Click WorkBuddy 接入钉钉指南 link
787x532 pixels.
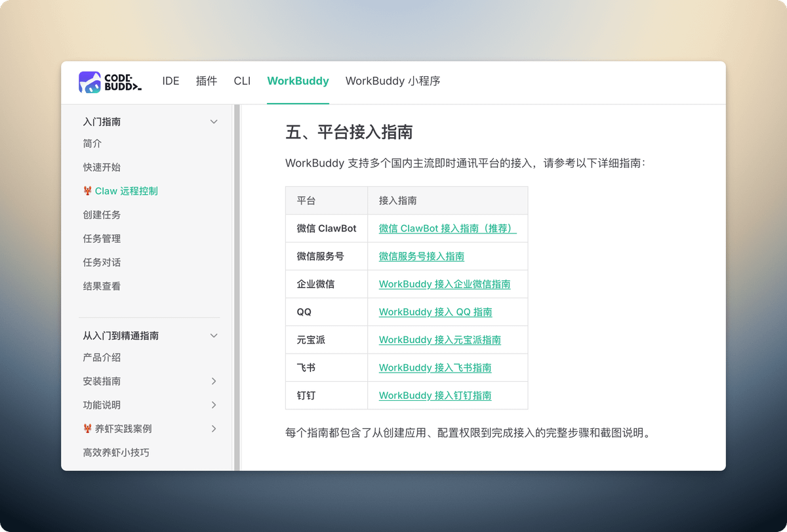click(x=435, y=396)
